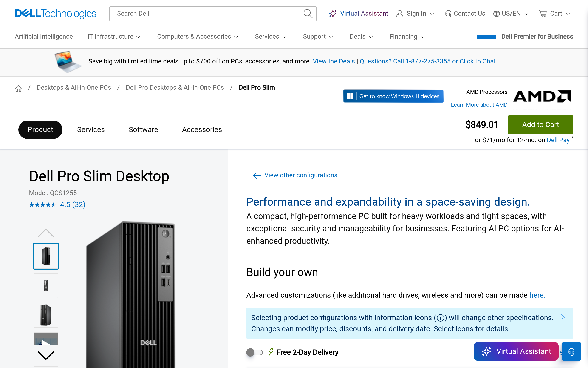This screenshot has width=588, height=368.
Task: Open Virtual Assistant in the header
Action: pos(359,14)
